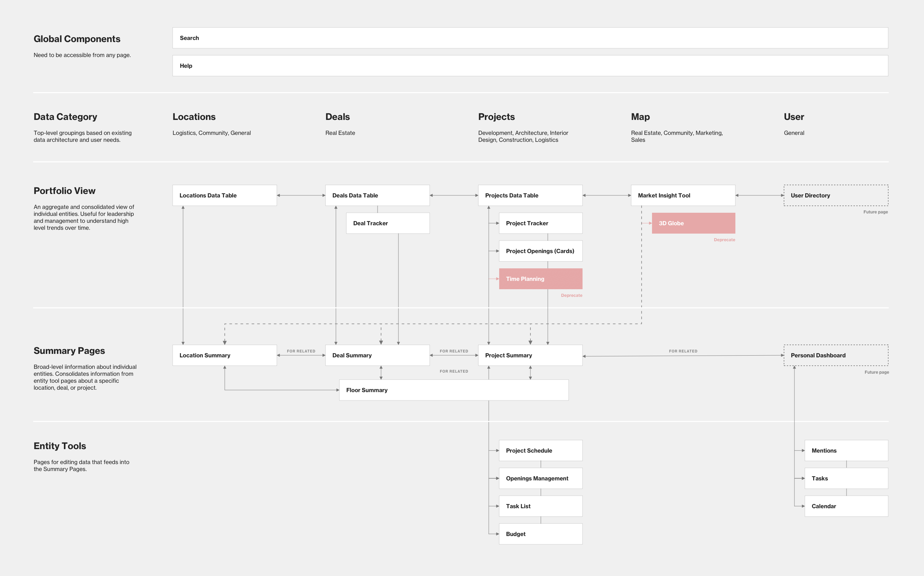Image resolution: width=924 pixels, height=576 pixels.
Task: Click the Market Insight Tool box
Action: coord(683,195)
